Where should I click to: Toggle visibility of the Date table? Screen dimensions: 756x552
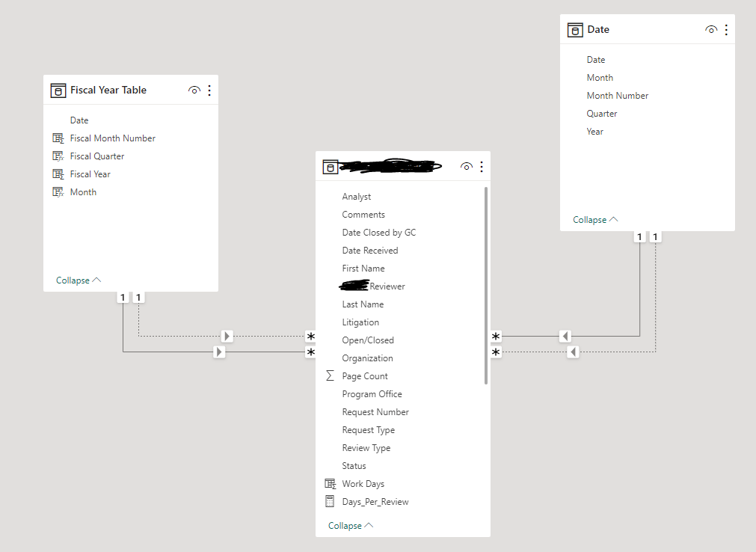pos(711,29)
